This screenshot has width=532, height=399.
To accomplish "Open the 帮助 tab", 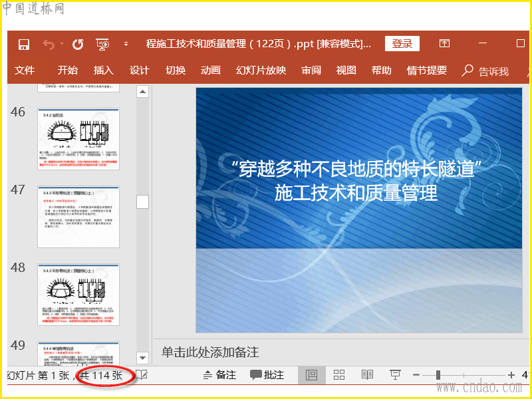I will coord(381,70).
